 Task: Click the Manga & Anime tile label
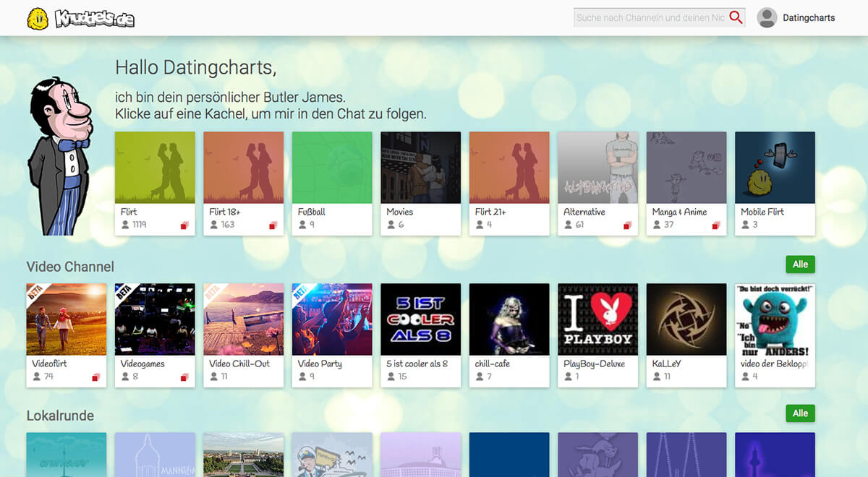tap(680, 212)
